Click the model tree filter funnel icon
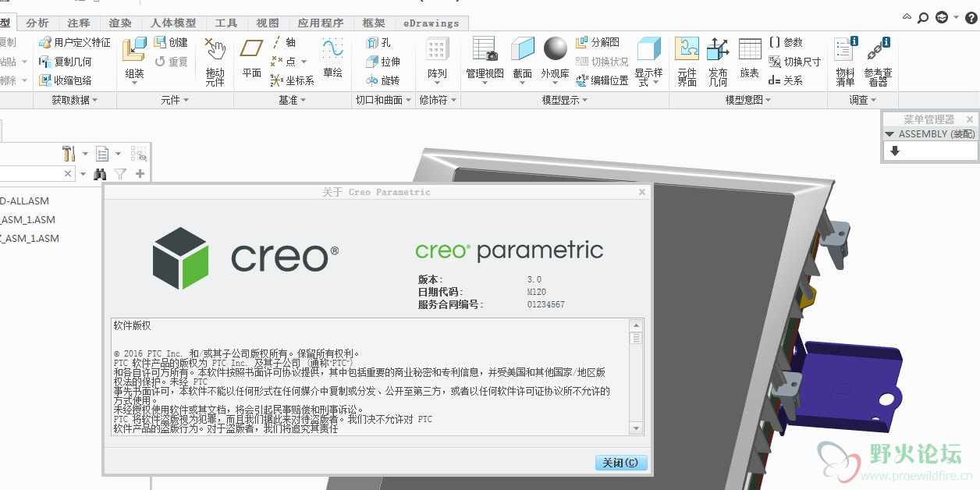The width and height of the screenshot is (980, 490). 120,174
